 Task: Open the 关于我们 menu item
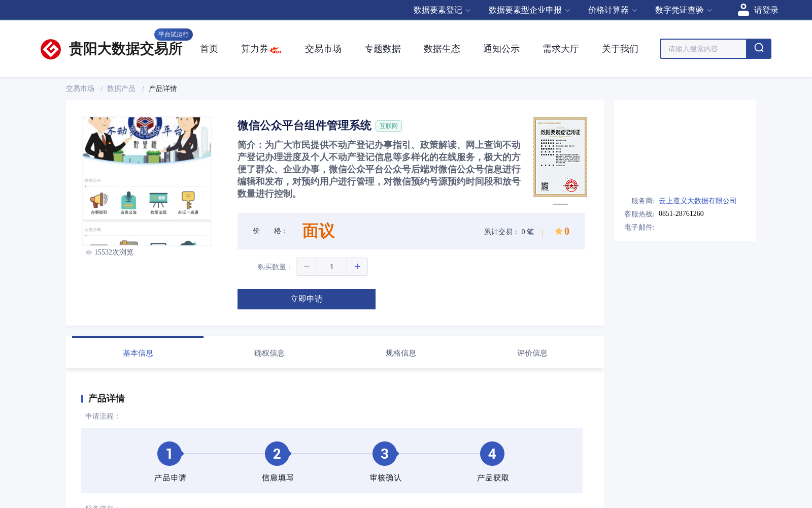620,49
